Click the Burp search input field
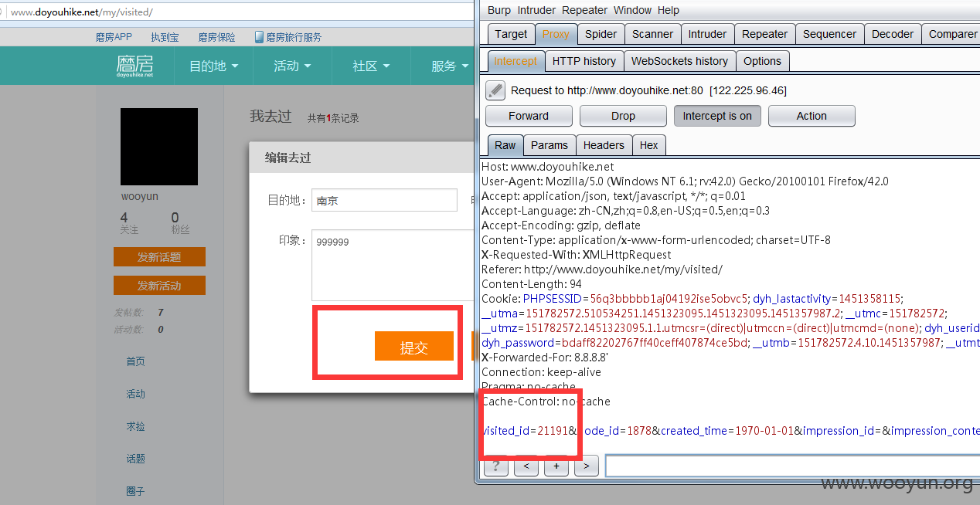Screen dimensions: 980x505 point(792,466)
